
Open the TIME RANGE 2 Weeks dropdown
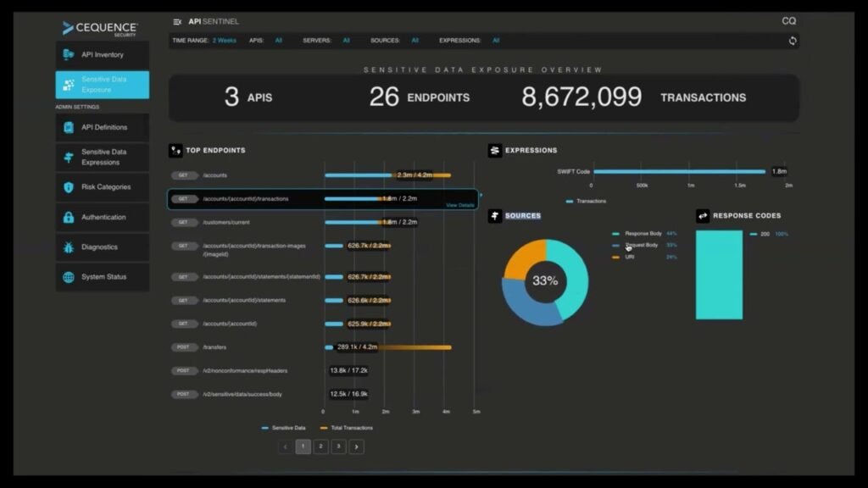point(224,40)
